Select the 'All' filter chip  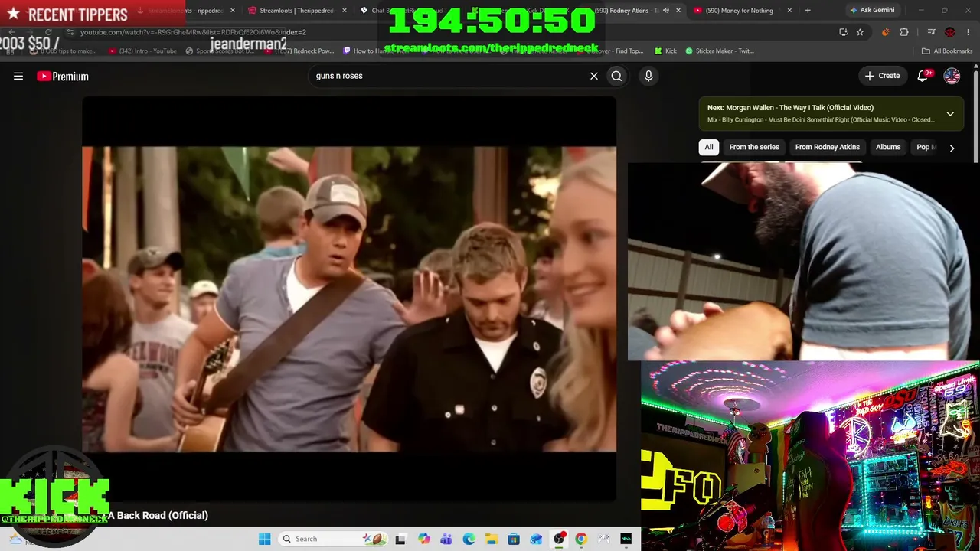pyautogui.click(x=709, y=147)
